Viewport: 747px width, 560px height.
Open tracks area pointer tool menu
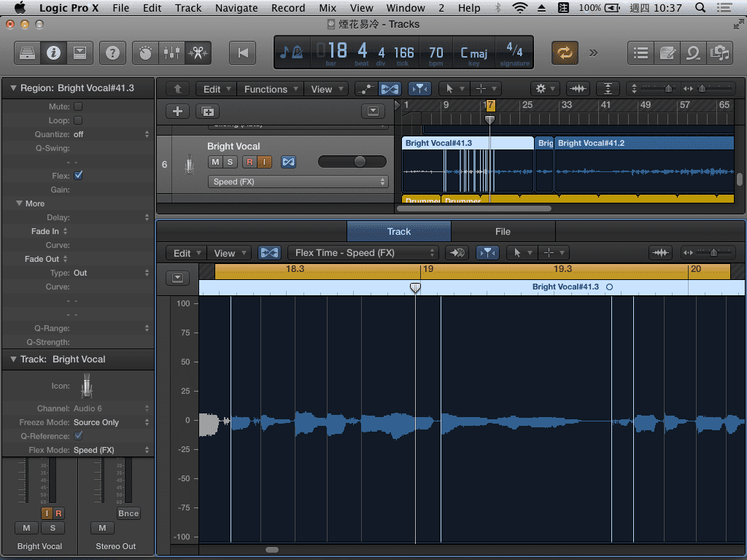tap(453, 89)
